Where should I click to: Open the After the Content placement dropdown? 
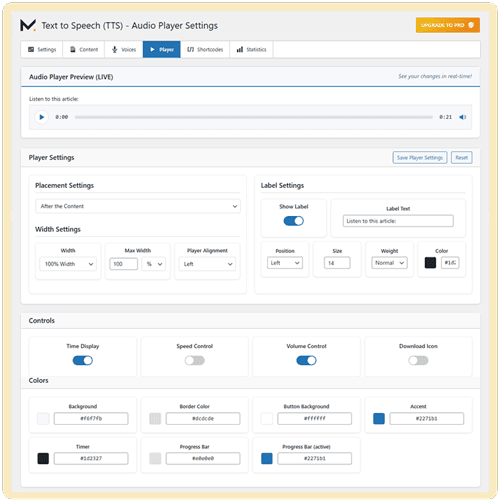[138, 206]
